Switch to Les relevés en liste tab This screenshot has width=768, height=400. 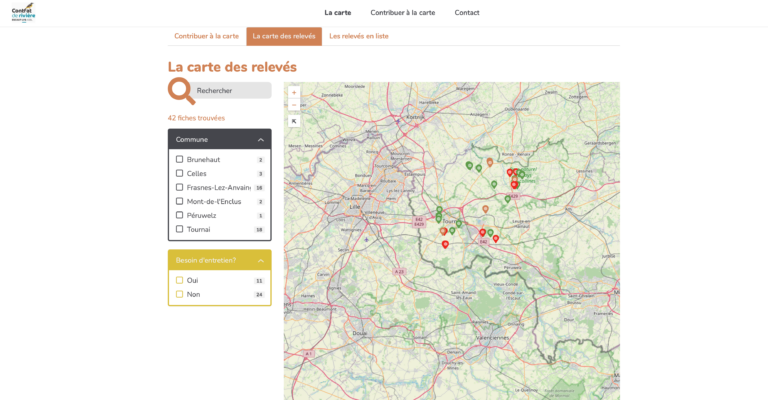click(359, 36)
